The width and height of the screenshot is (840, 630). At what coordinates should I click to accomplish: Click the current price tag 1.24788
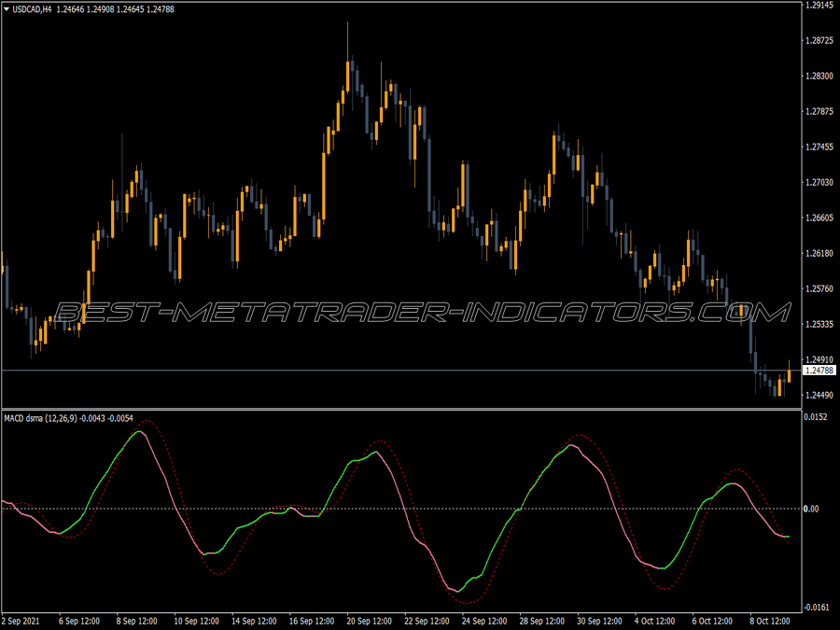tap(819, 371)
